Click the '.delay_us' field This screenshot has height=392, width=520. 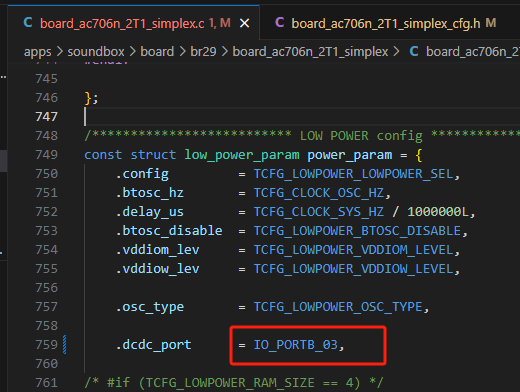pyautogui.click(x=150, y=212)
